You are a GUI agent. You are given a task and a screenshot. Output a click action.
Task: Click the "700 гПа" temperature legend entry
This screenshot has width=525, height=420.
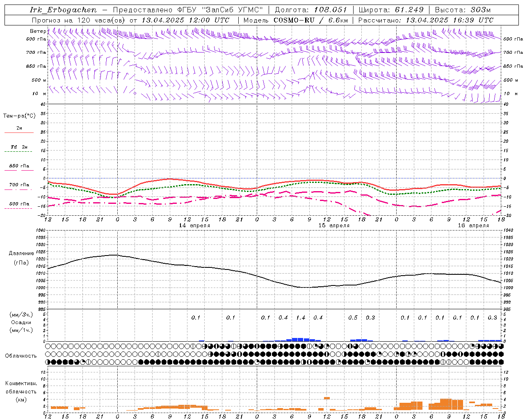[19, 185]
